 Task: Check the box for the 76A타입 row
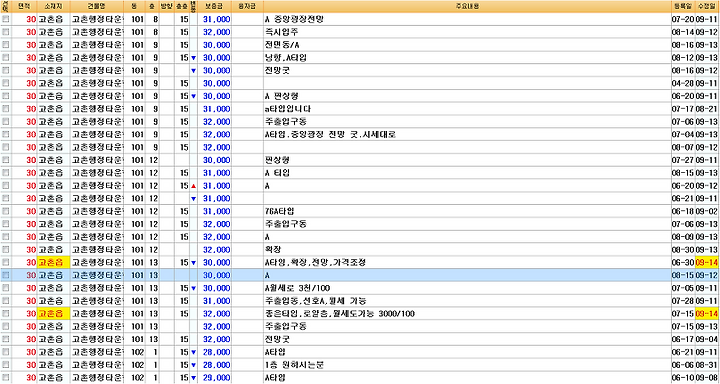pos(5,212)
